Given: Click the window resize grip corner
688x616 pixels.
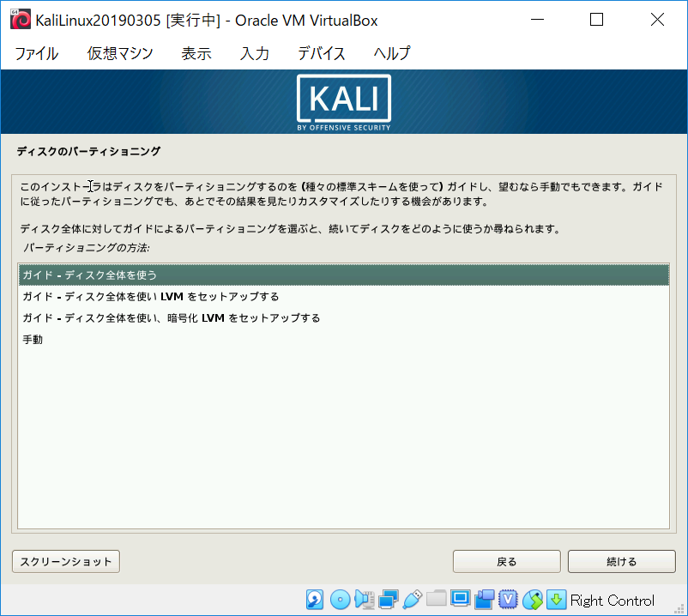Looking at the screenshot, I should [679, 608].
